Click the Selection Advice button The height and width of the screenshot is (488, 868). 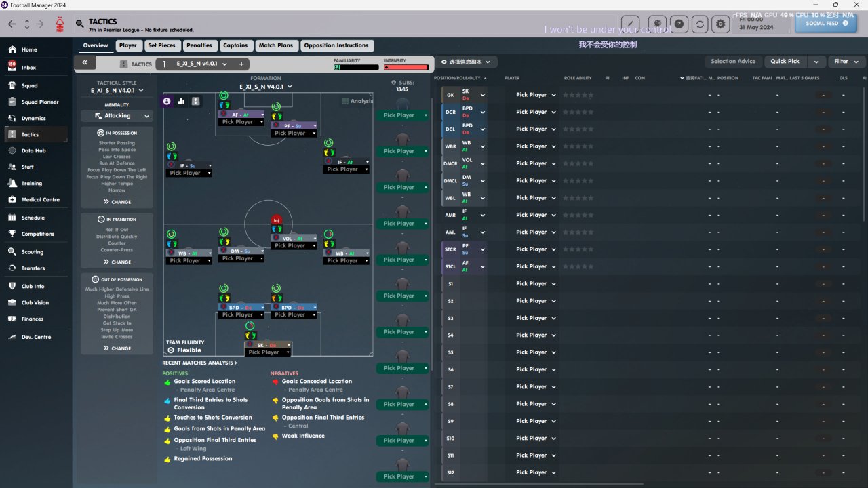point(733,62)
